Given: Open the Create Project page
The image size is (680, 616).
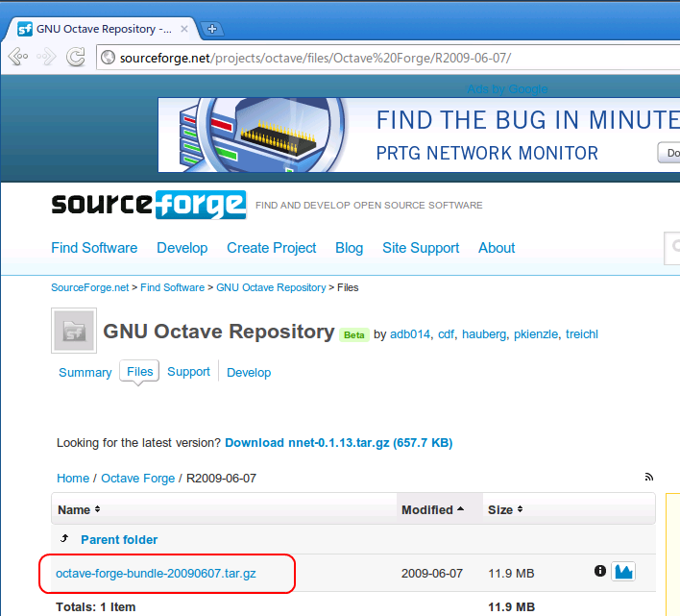Looking at the screenshot, I should tap(272, 248).
